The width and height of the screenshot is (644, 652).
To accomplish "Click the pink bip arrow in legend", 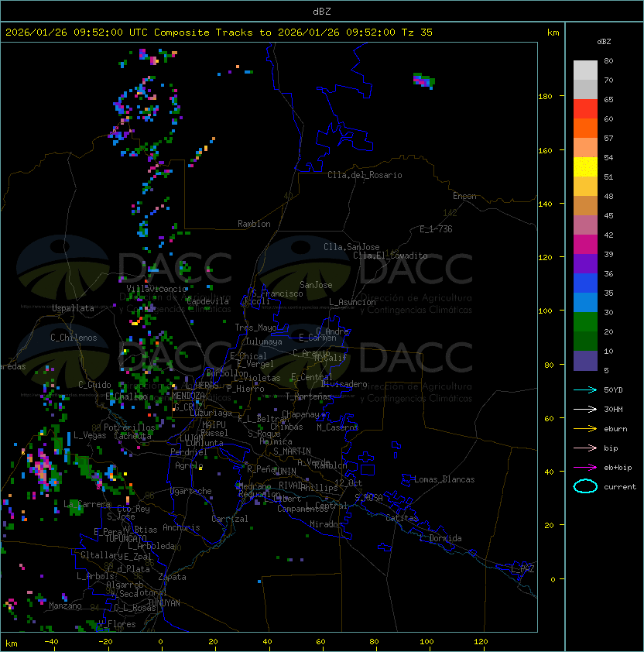I will click(x=585, y=448).
